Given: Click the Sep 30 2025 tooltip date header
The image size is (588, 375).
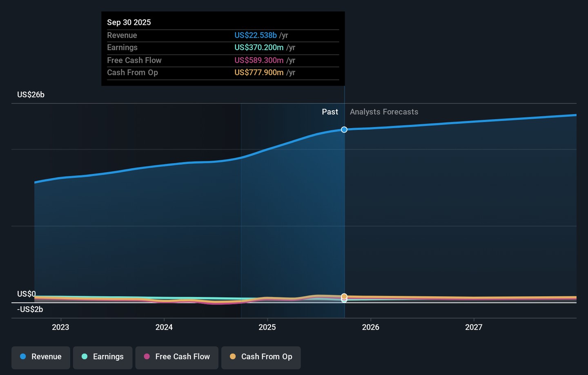Looking at the screenshot, I should tap(129, 22).
